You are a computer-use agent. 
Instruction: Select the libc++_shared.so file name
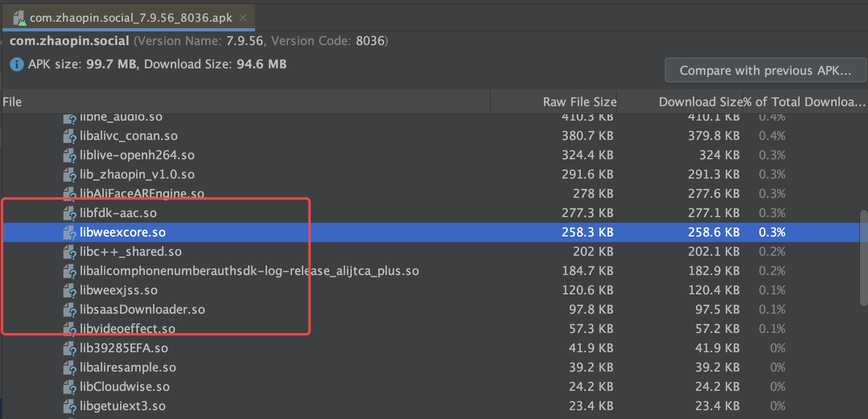(x=131, y=252)
